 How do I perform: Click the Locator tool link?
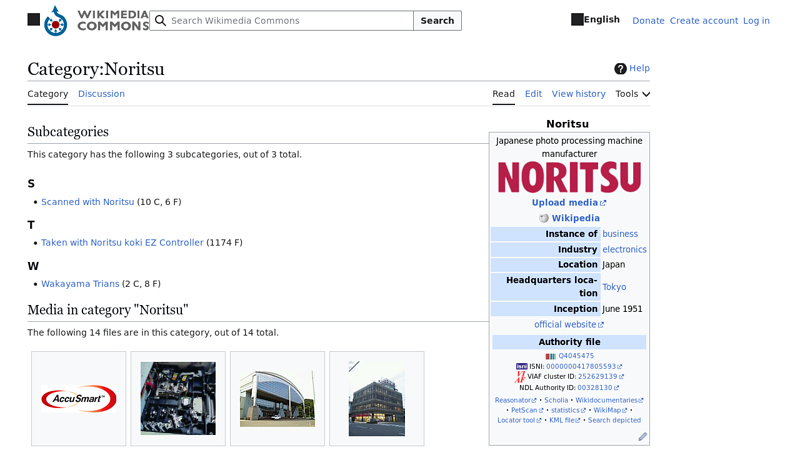coord(519,420)
